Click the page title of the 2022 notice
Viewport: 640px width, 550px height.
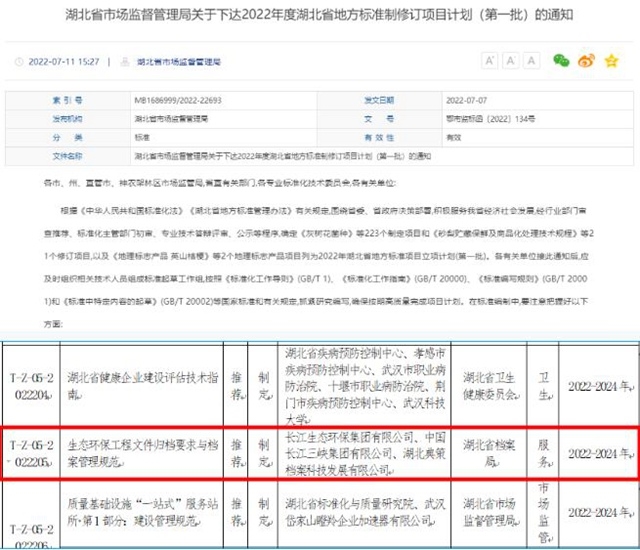(319, 16)
